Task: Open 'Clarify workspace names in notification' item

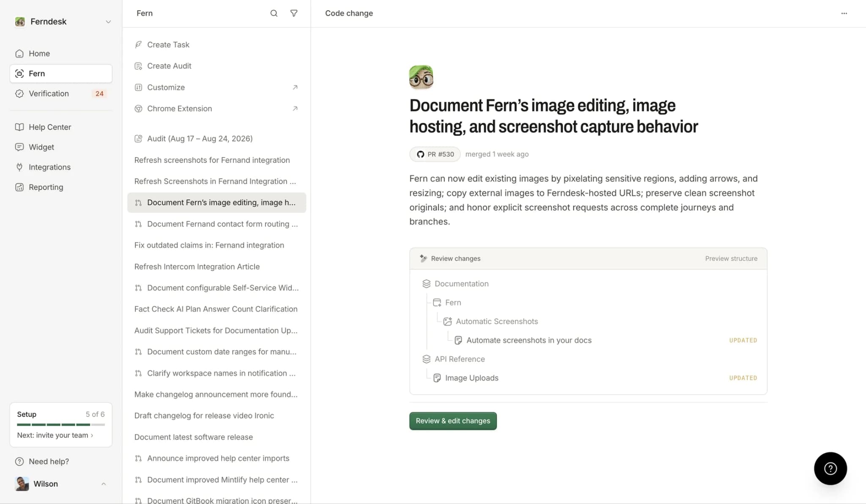Action: click(216, 373)
